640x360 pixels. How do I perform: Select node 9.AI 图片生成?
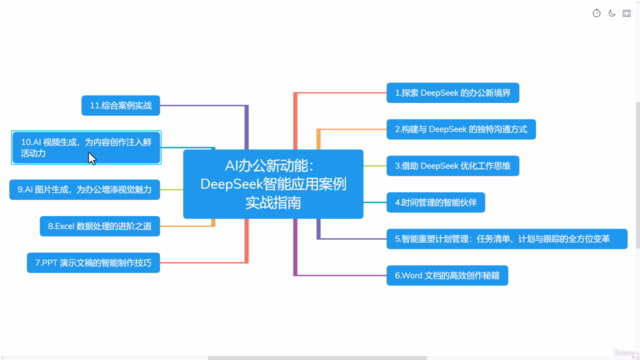click(84, 190)
